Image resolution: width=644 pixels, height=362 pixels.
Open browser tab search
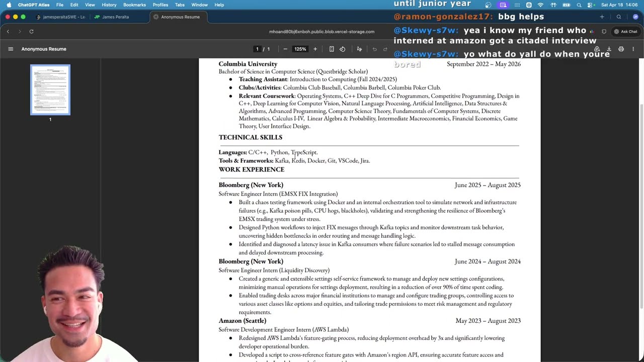619,17
